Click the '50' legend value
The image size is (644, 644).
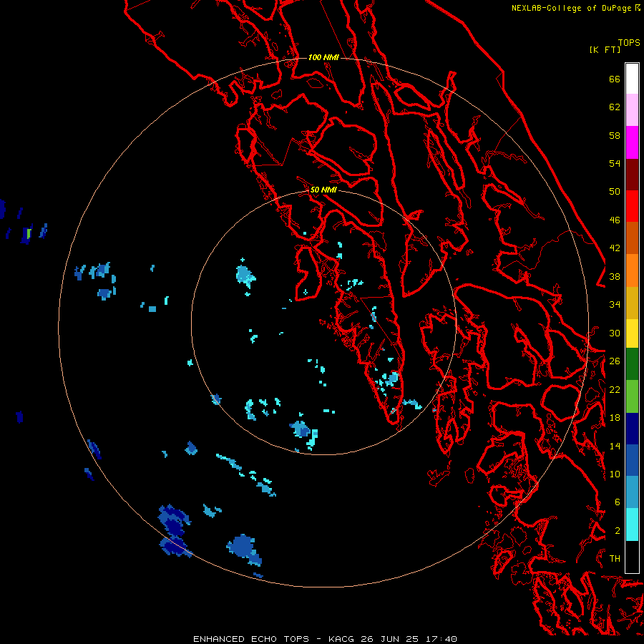pyautogui.click(x=615, y=192)
